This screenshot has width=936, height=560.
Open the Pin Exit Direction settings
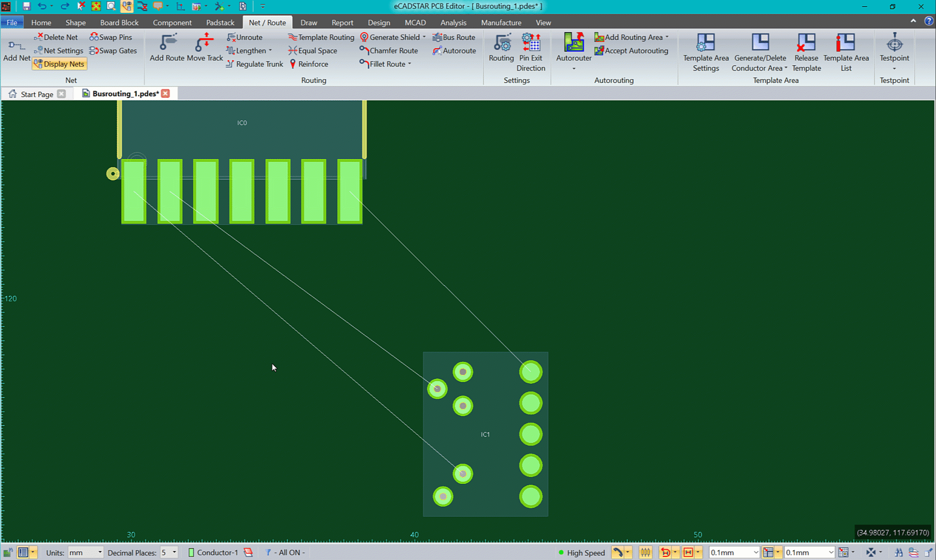[x=531, y=43]
